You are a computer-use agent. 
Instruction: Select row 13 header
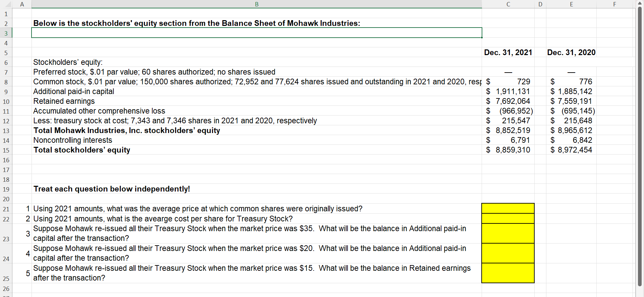(x=6, y=131)
